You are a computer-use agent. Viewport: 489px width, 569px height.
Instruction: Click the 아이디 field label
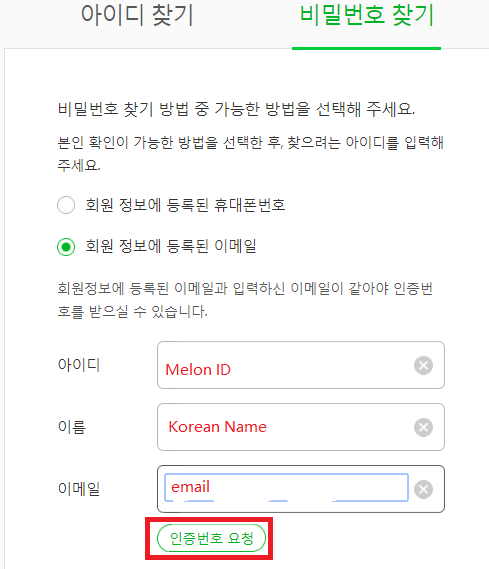click(x=79, y=365)
